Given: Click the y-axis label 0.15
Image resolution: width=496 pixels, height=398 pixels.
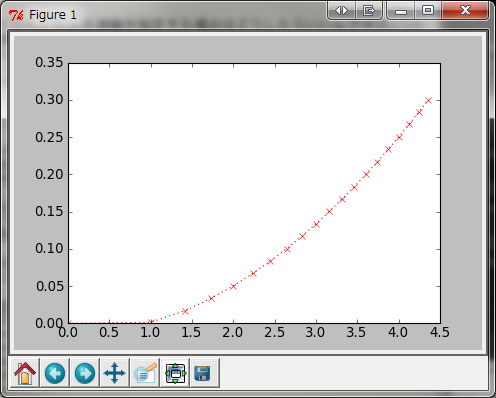Looking at the screenshot, I should tap(49, 212).
